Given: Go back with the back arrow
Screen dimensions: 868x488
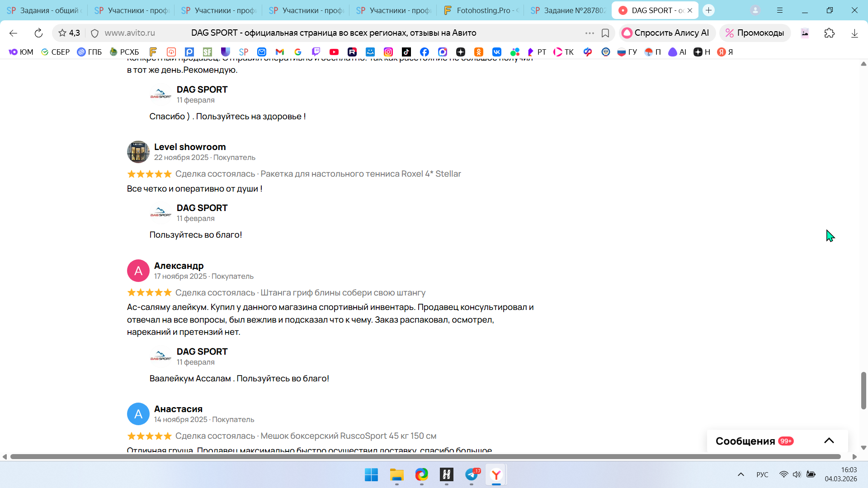Looking at the screenshot, I should (x=13, y=33).
